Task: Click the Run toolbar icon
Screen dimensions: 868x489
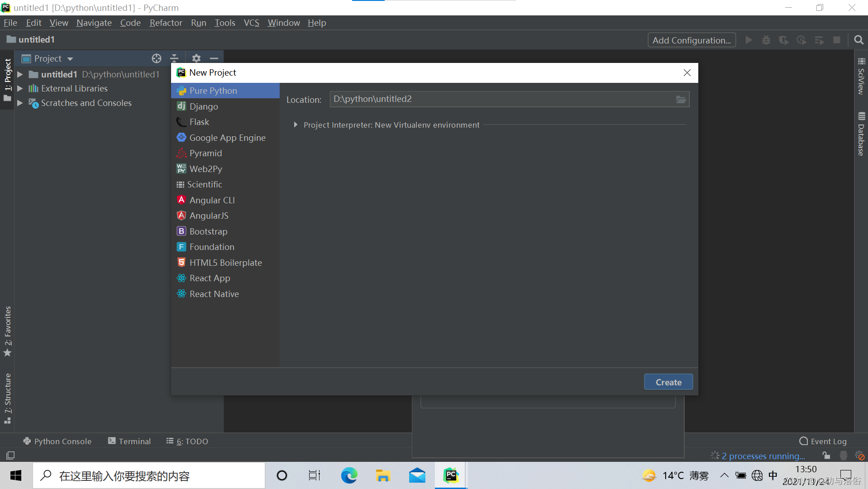Action: 749,40
